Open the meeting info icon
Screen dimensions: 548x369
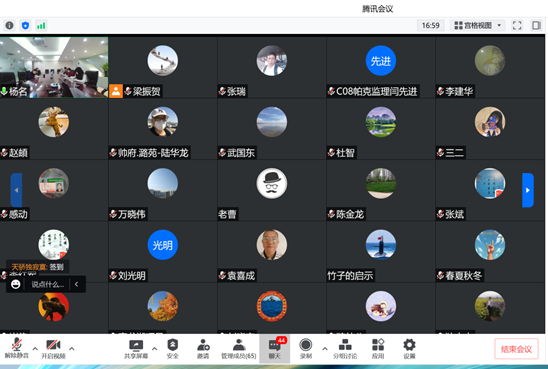pyautogui.click(x=9, y=26)
